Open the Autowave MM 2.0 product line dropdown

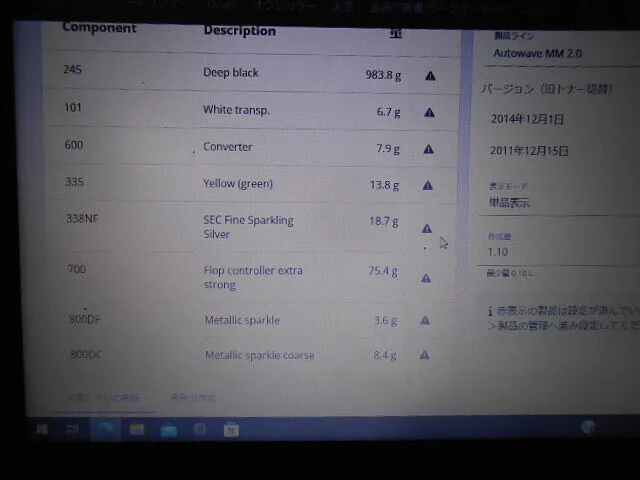[x=555, y=52]
